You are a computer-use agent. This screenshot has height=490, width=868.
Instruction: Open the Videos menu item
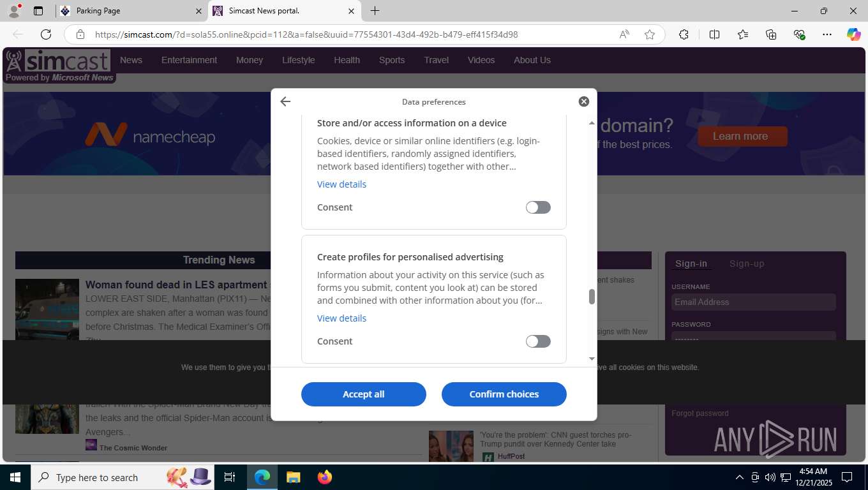(x=481, y=60)
